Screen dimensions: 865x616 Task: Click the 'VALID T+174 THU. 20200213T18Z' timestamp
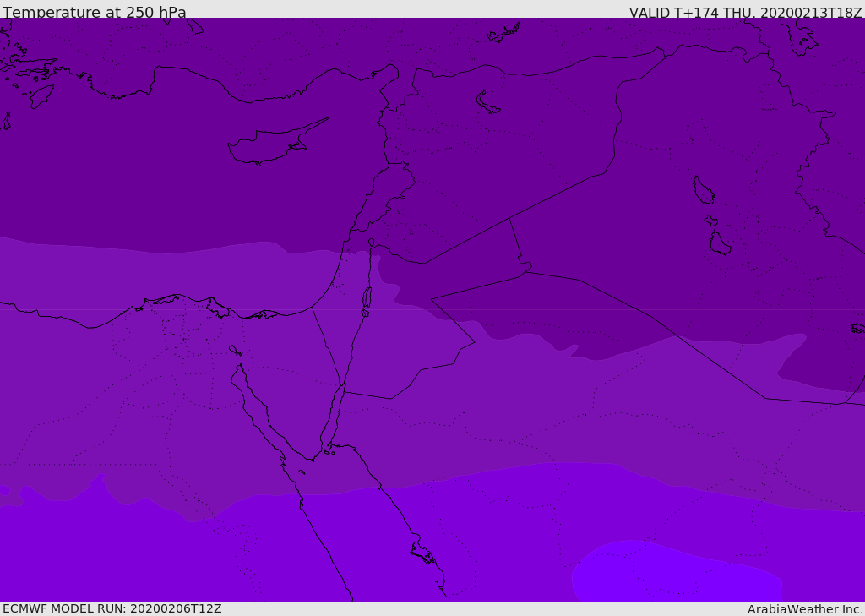pos(745,12)
